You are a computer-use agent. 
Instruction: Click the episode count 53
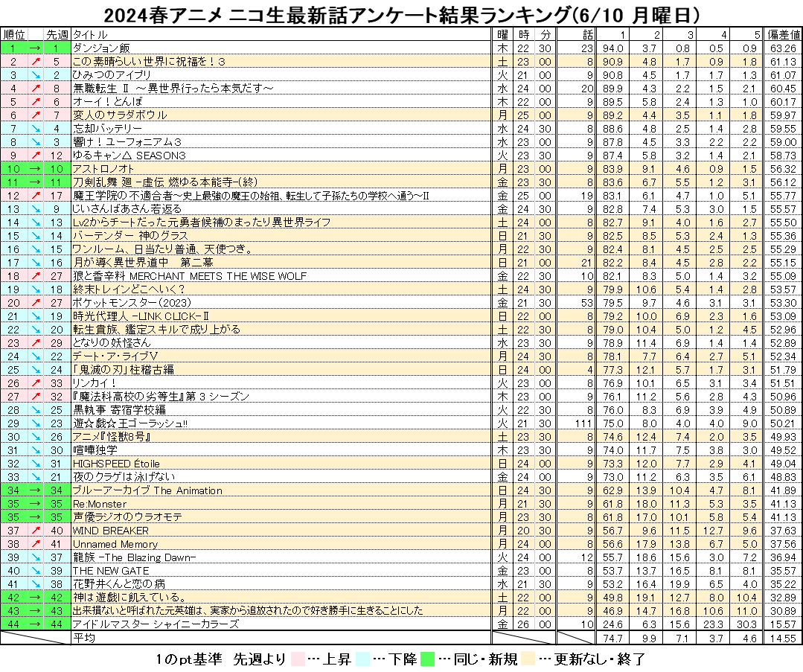(x=587, y=303)
